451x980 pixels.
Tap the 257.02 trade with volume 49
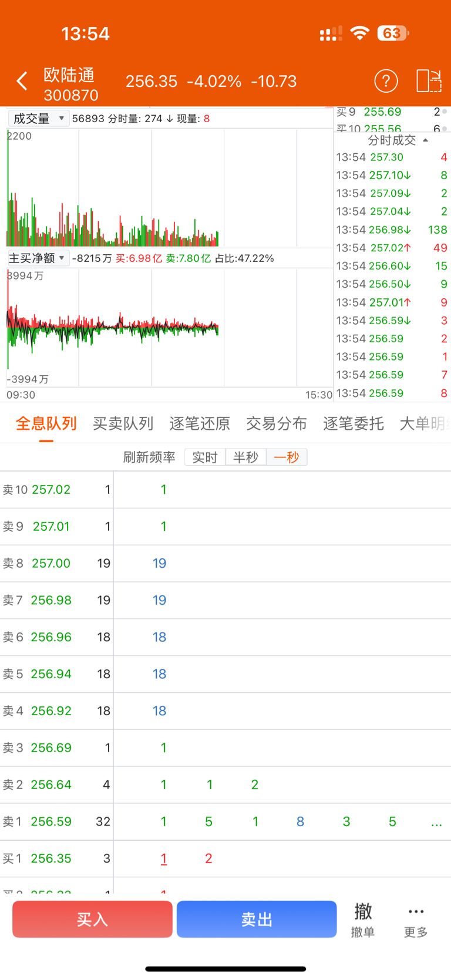coord(392,248)
